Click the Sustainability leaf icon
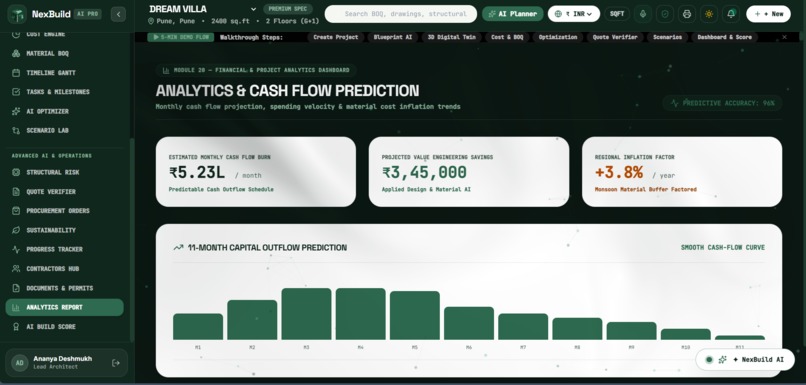Image resolution: width=806 pixels, height=385 pixels. click(x=16, y=230)
